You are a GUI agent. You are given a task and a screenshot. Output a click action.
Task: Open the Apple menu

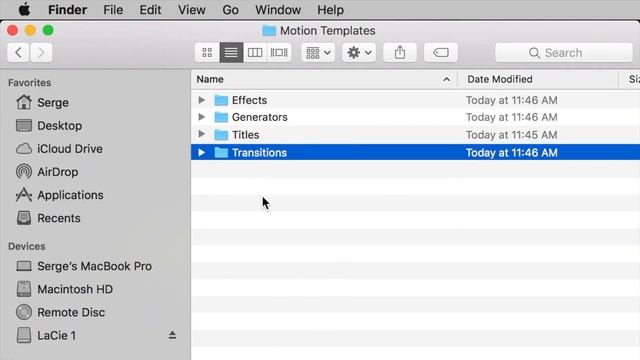click(x=24, y=9)
